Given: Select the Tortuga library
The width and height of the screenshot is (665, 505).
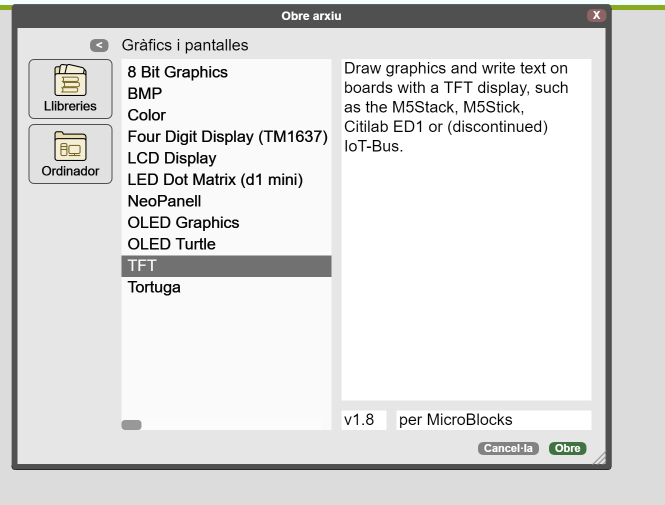Looking at the screenshot, I should [154, 288].
